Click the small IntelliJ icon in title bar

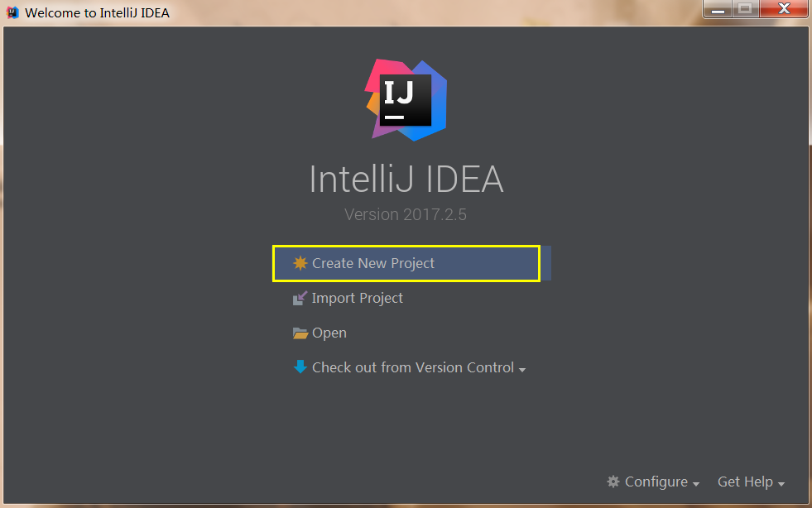(12, 12)
